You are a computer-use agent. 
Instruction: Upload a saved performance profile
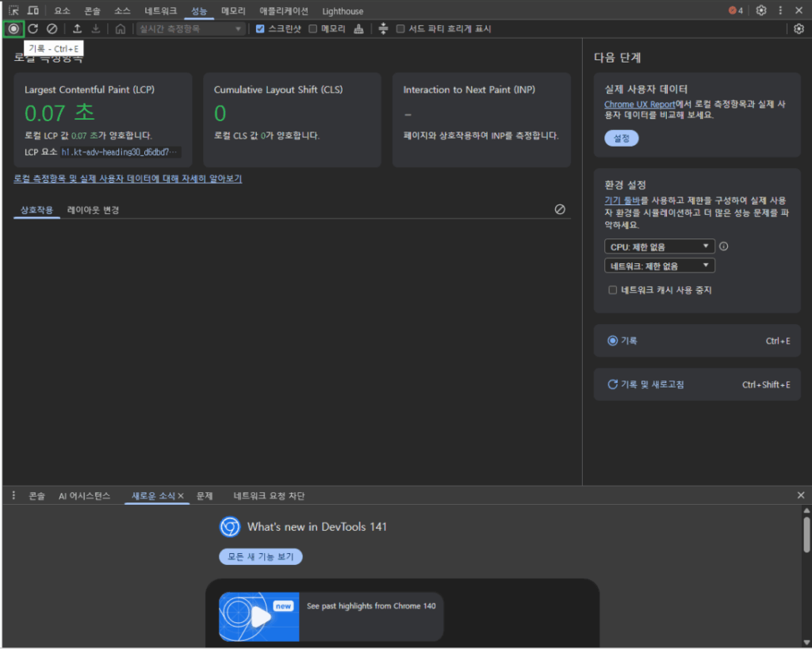[x=76, y=29]
